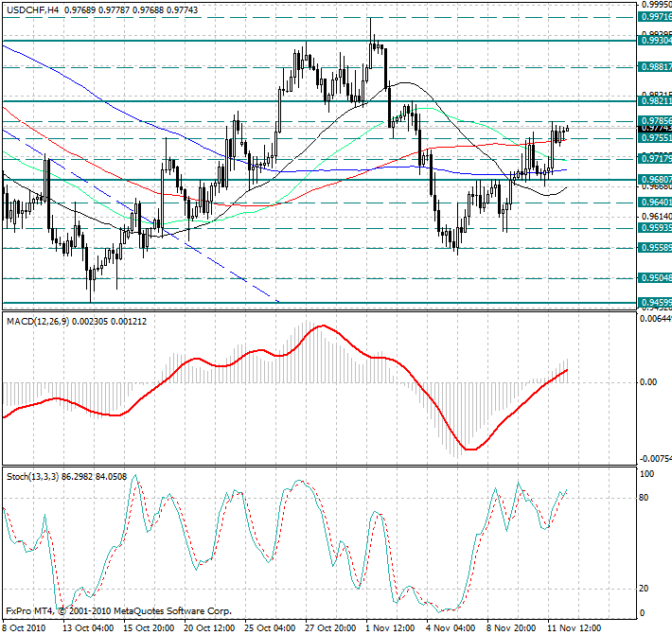Viewport: 672px width, 635px height.
Task: Select the 0.95048 price level tag
Action: (x=655, y=278)
